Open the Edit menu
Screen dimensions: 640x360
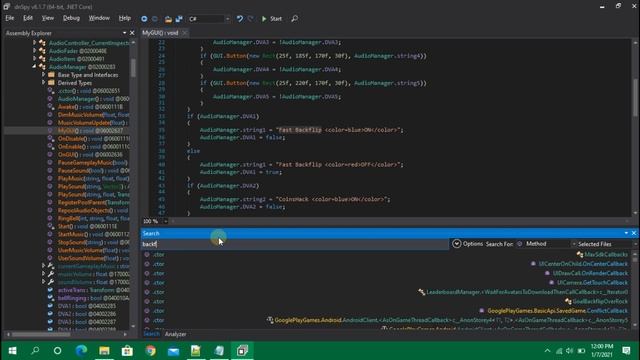tap(28, 18)
